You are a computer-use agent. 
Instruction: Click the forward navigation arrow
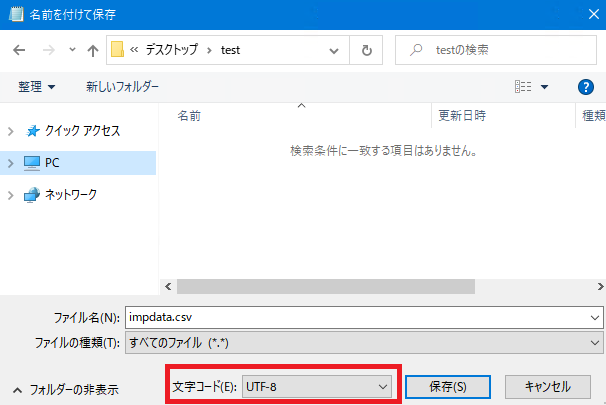point(48,50)
